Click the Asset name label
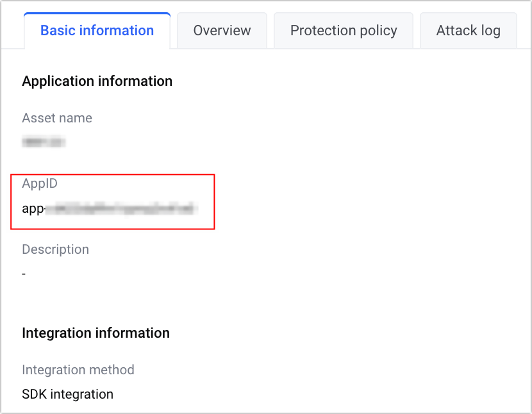 57,118
